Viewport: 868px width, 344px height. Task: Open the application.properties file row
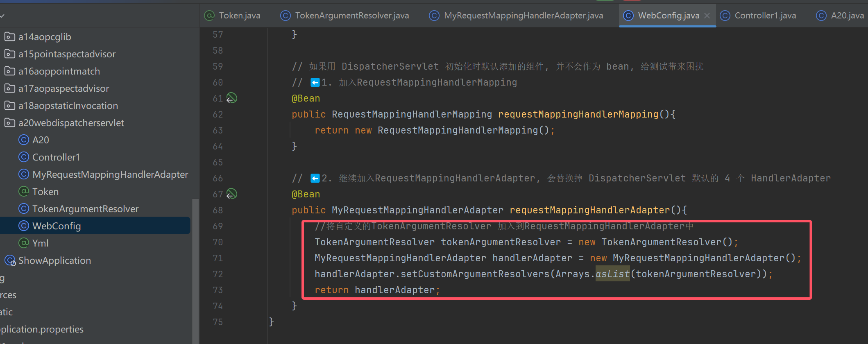click(95, 329)
